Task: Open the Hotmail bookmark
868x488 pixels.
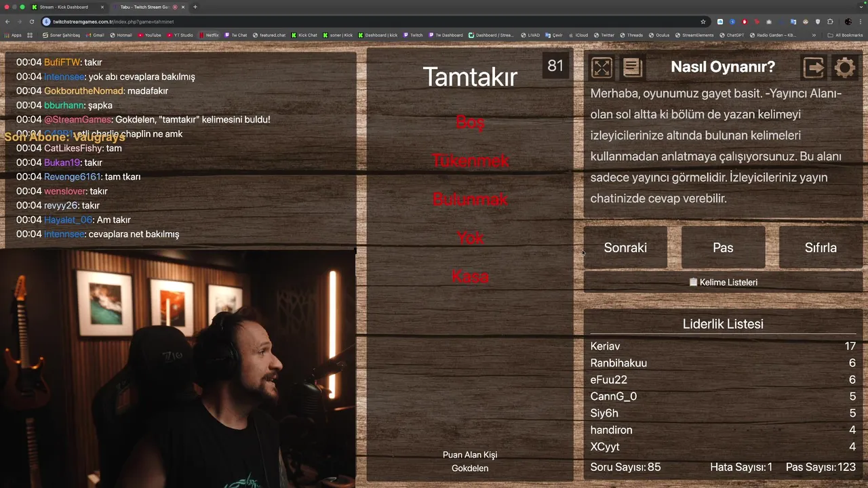Action: pyautogui.click(x=121, y=35)
